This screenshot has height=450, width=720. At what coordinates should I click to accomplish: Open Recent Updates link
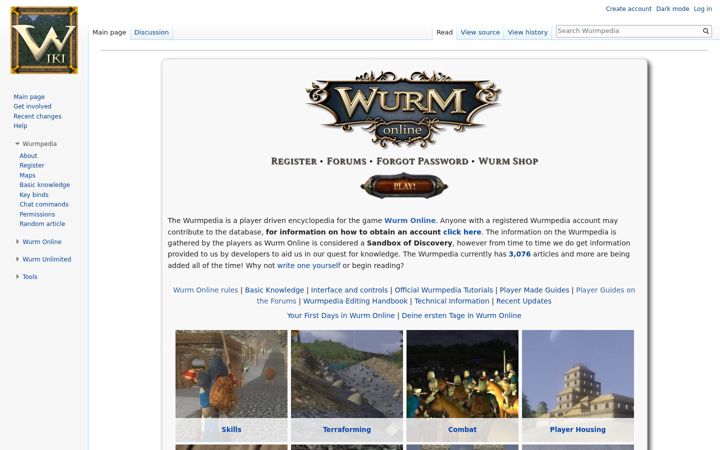click(x=523, y=301)
